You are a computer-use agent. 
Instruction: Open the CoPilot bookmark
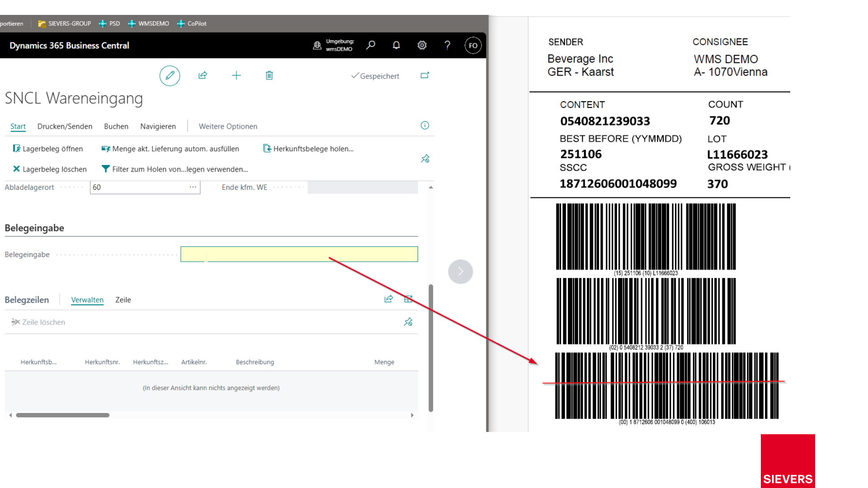pos(192,23)
